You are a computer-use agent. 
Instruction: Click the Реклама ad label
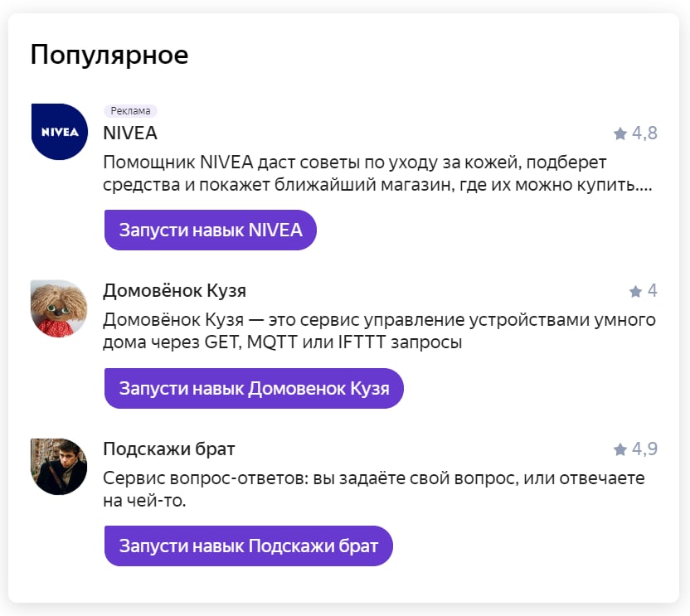click(130, 111)
